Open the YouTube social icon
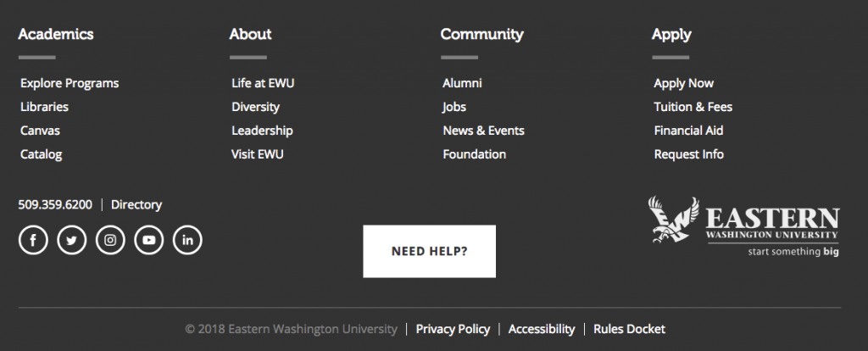Image resolution: width=868 pixels, height=351 pixels. point(149,240)
